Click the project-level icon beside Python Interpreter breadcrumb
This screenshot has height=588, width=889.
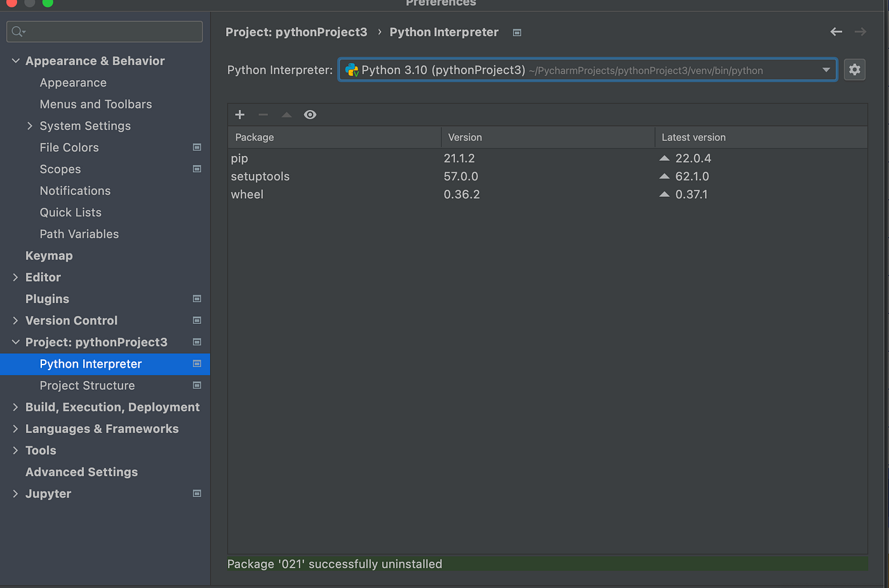pos(517,32)
